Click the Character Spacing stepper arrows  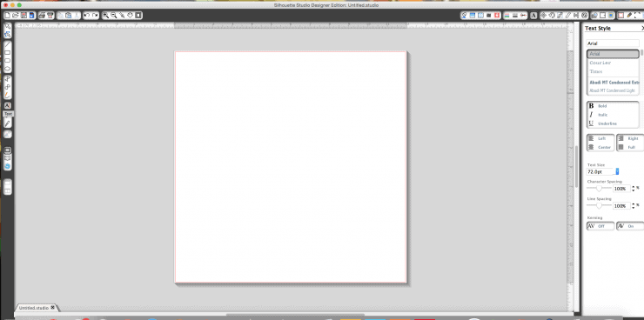(633, 189)
